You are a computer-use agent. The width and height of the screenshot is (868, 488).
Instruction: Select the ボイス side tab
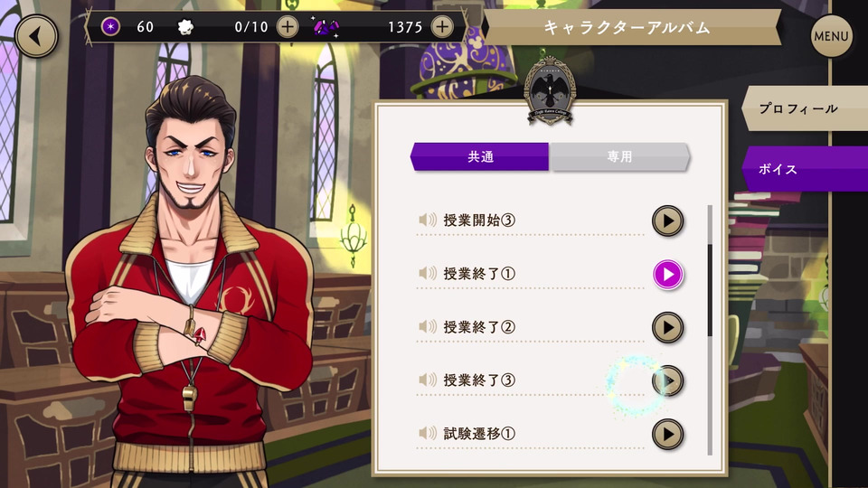coord(805,169)
